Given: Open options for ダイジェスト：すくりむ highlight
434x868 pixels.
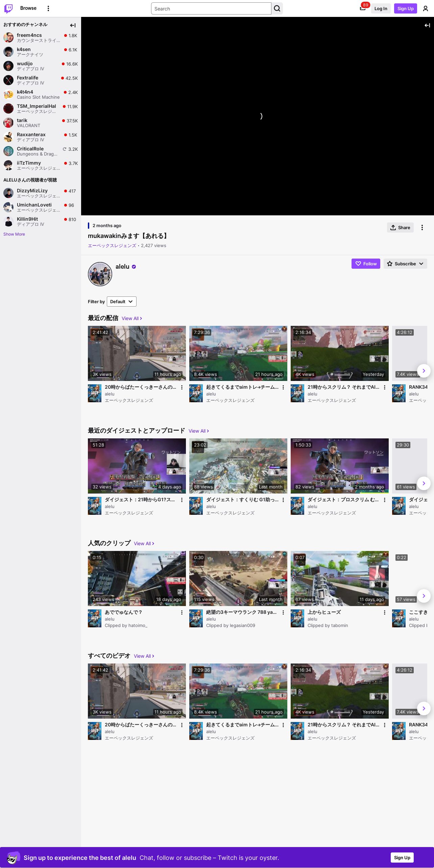Looking at the screenshot, I should tap(283, 500).
